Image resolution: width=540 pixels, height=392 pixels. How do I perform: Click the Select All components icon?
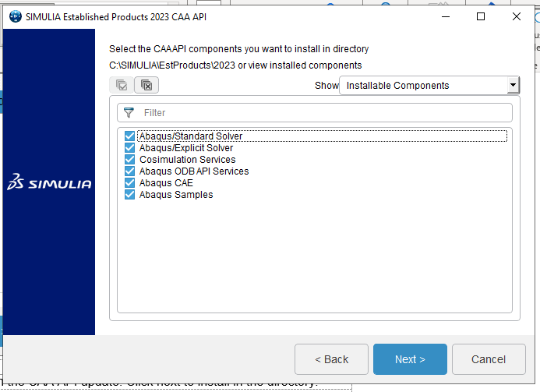(x=122, y=85)
